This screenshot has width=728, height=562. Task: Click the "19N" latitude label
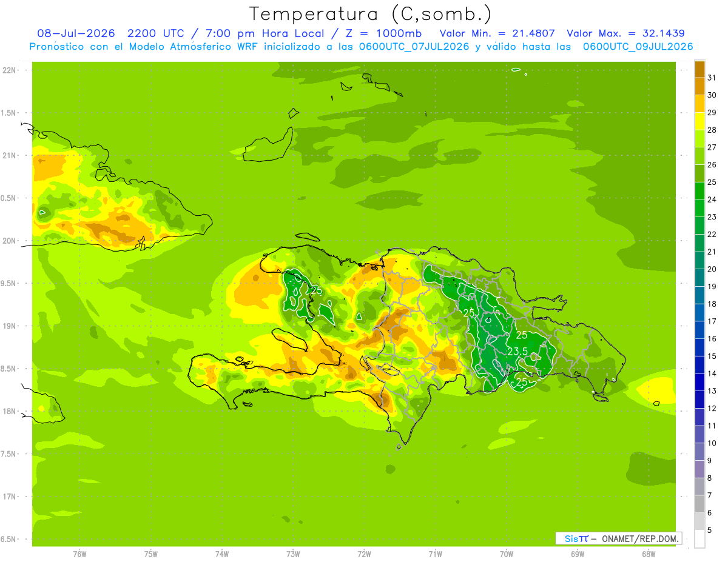pos(10,326)
